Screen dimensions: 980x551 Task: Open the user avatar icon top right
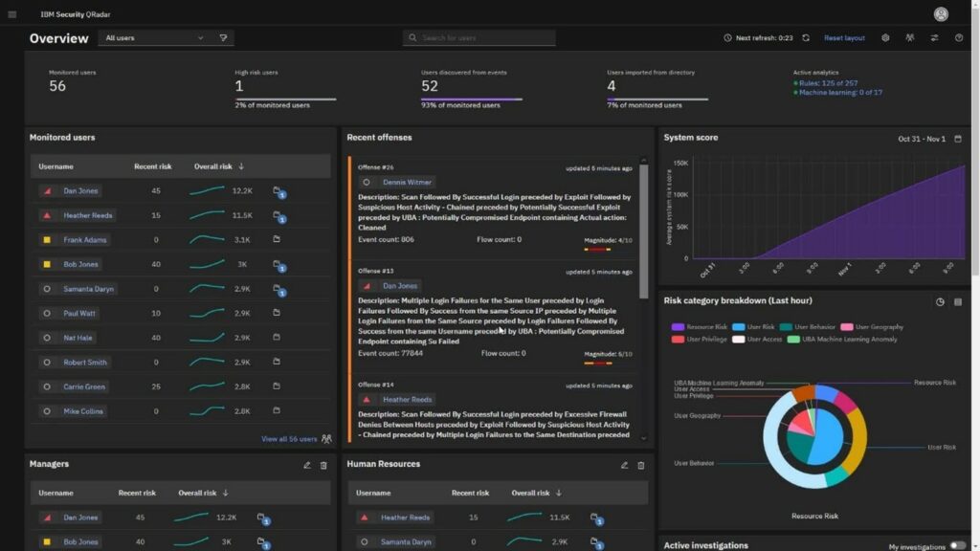tap(941, 12)
